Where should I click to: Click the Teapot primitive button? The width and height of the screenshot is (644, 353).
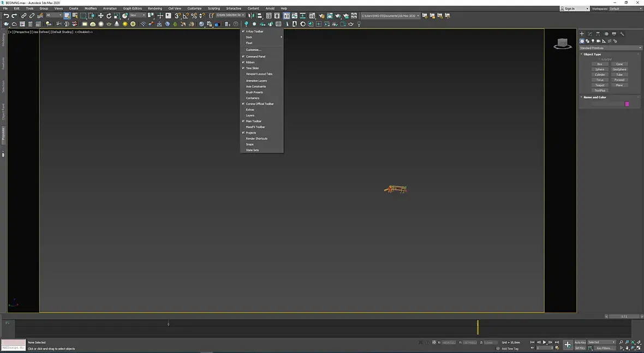(600, 85)
